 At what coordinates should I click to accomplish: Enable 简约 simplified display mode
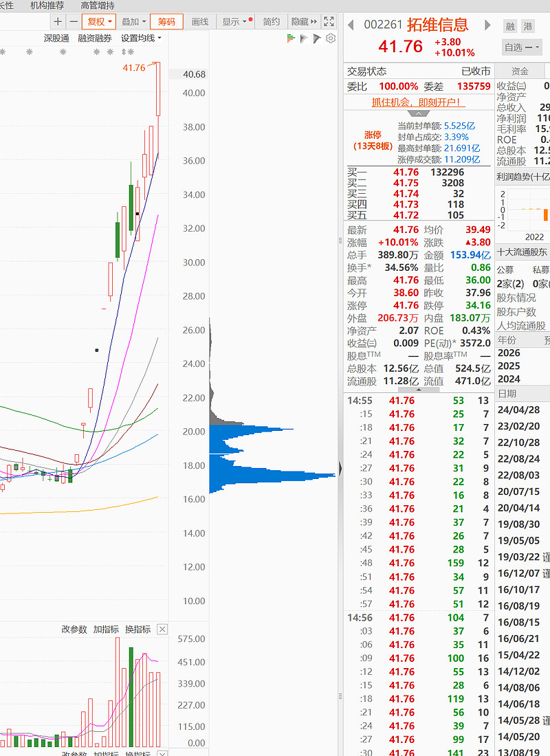[271, 21]
